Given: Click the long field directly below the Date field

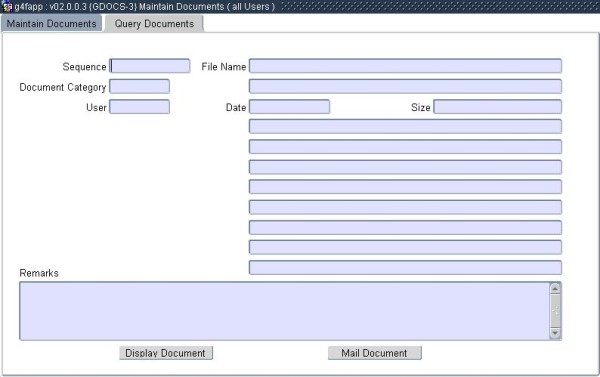Looking at the screenshot, I should (405, 126).
